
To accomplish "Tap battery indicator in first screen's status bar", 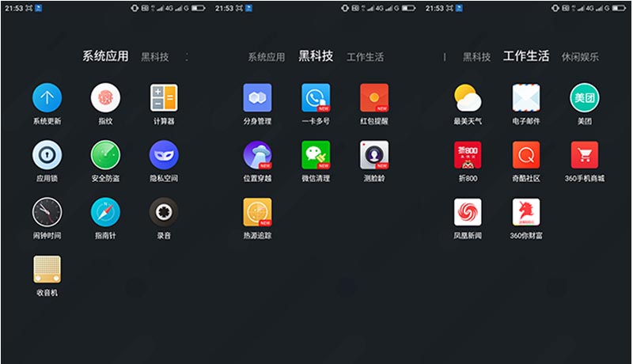I will click(199, 8).
